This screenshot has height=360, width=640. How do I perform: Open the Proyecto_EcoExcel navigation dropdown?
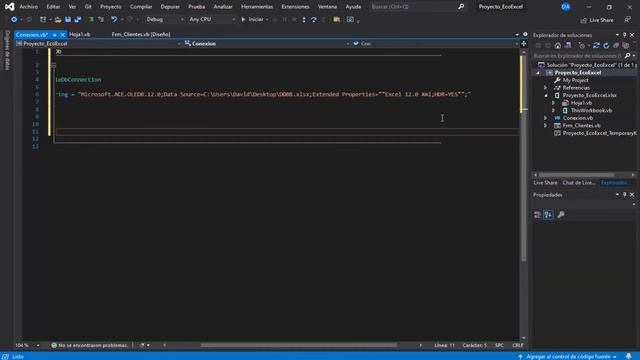[98, 44]
